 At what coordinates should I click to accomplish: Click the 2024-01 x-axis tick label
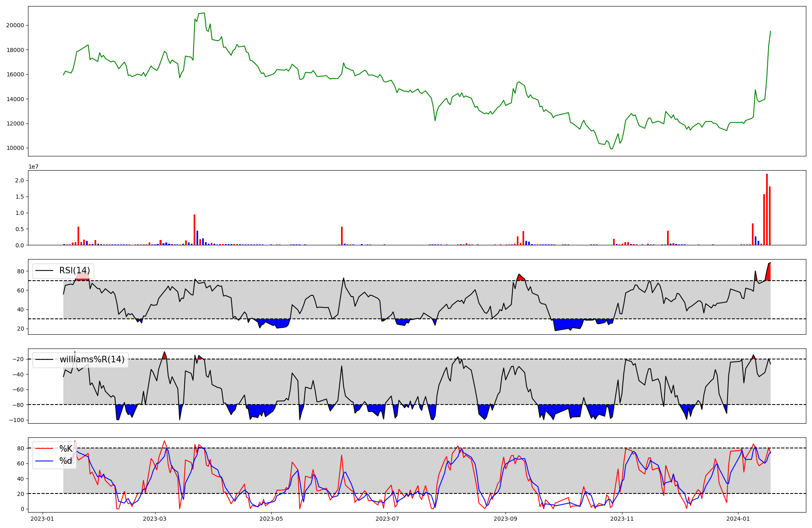click(x=738, y=519)
